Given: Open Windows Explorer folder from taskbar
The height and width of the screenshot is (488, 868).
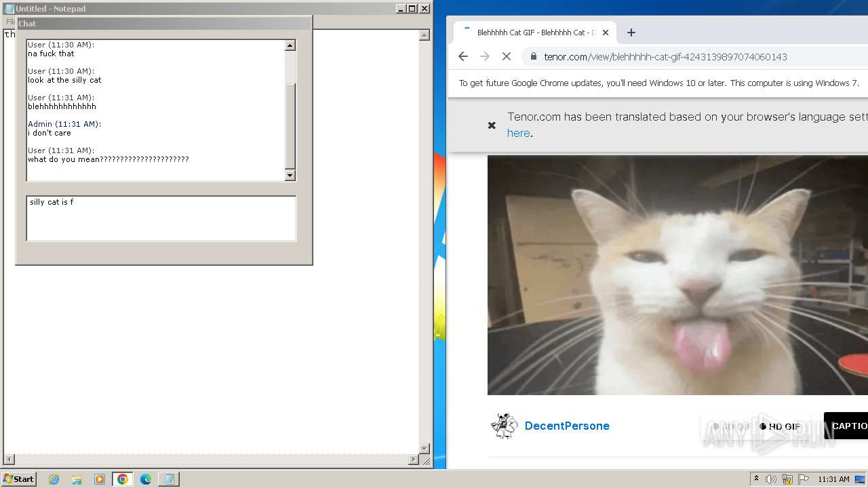Looking at the screenshot, I should [77, 479].
